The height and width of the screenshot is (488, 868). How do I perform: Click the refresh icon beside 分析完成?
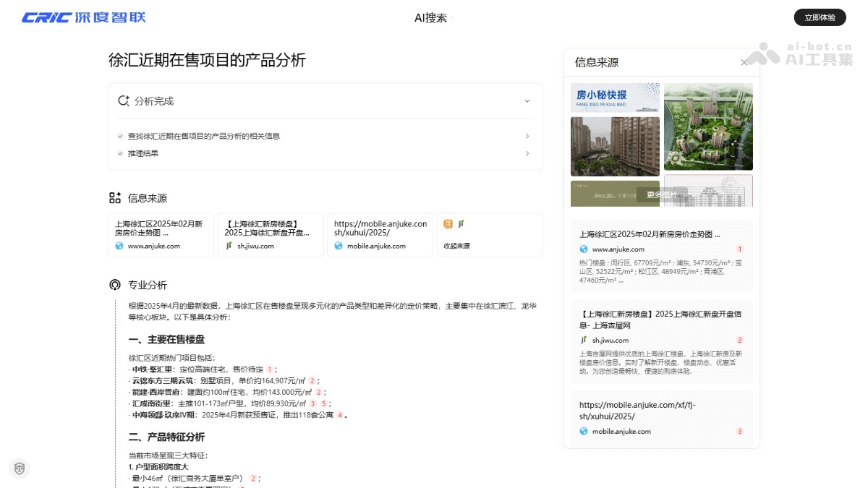[x=122, y=101]
